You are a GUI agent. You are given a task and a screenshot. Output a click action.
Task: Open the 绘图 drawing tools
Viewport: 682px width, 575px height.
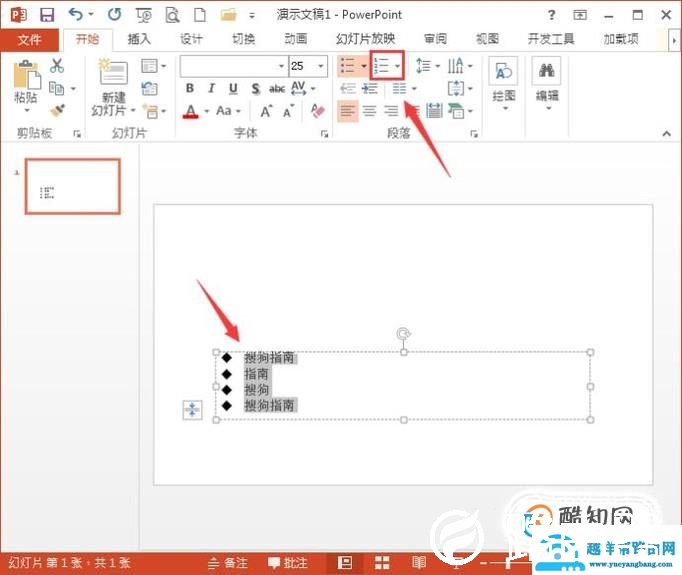tap(504, 84)
